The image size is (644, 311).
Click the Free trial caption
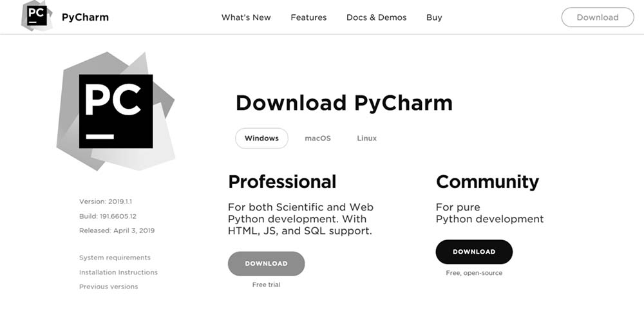pos(266,285)
